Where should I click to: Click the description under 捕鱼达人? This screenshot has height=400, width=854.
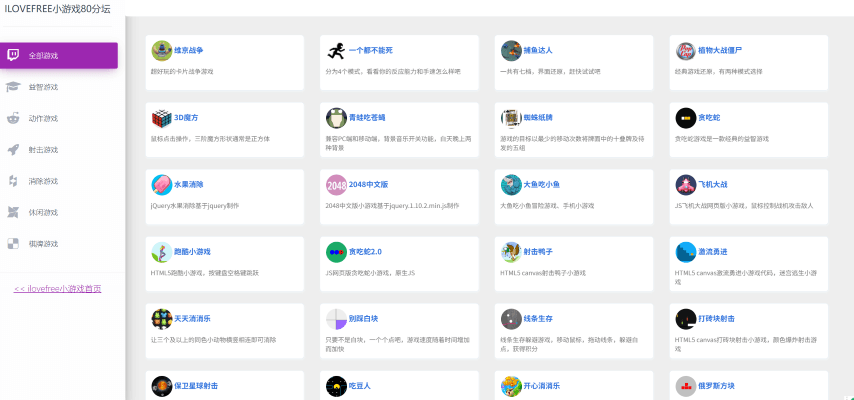pyautogui.click(x=551, y=72)
